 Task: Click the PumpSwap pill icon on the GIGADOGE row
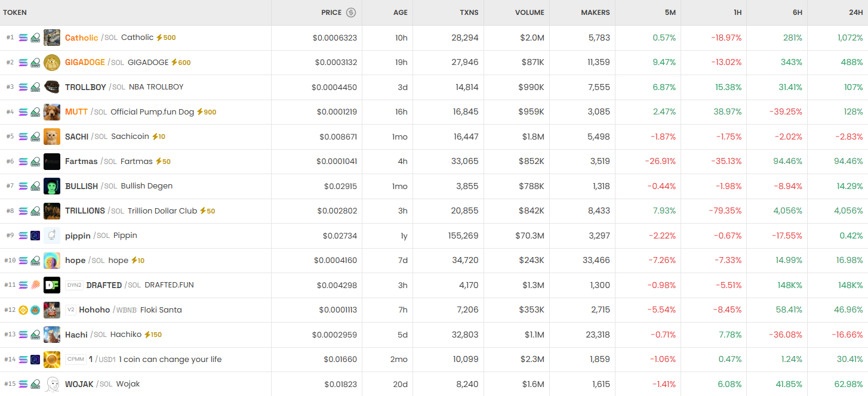point(35,62)
